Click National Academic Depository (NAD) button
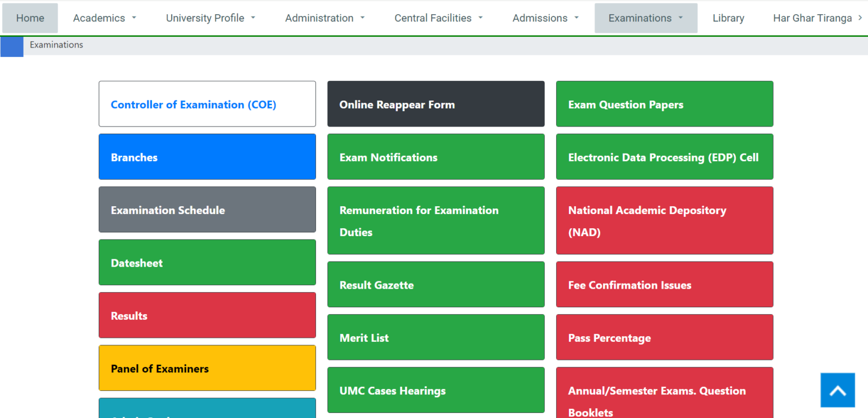 (664, 220)
